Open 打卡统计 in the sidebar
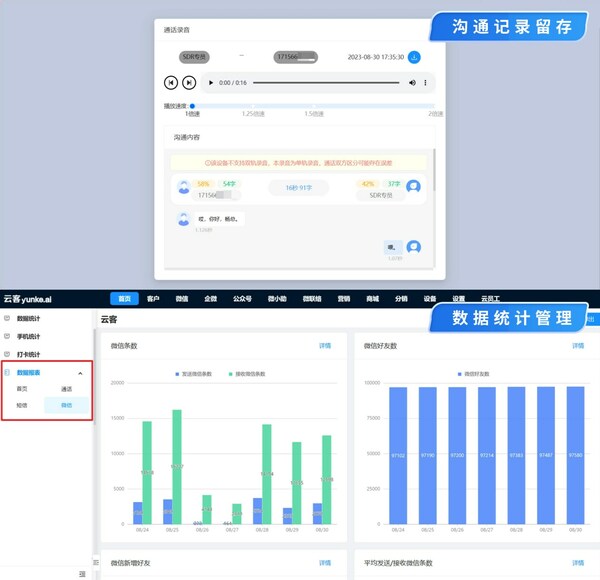Screen dimensions: 600x580 pos(29,354)
